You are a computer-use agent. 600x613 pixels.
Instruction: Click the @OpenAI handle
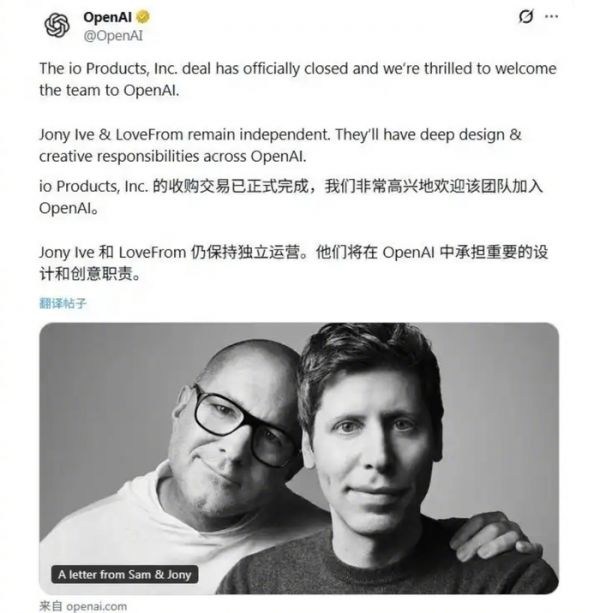(x=113, y=36)
